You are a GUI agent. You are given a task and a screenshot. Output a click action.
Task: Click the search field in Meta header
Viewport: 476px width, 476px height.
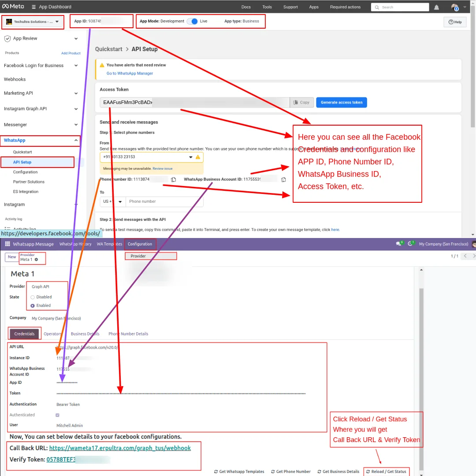coord(400,7)
